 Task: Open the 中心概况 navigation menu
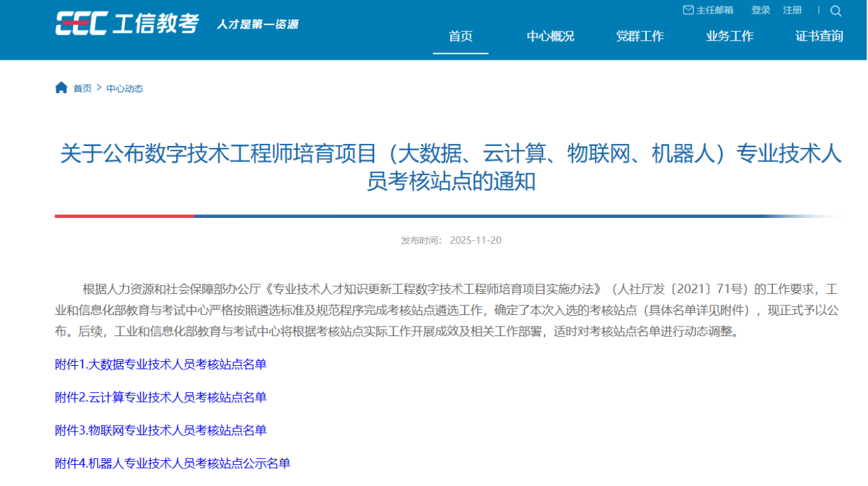[x=550, y=37]
